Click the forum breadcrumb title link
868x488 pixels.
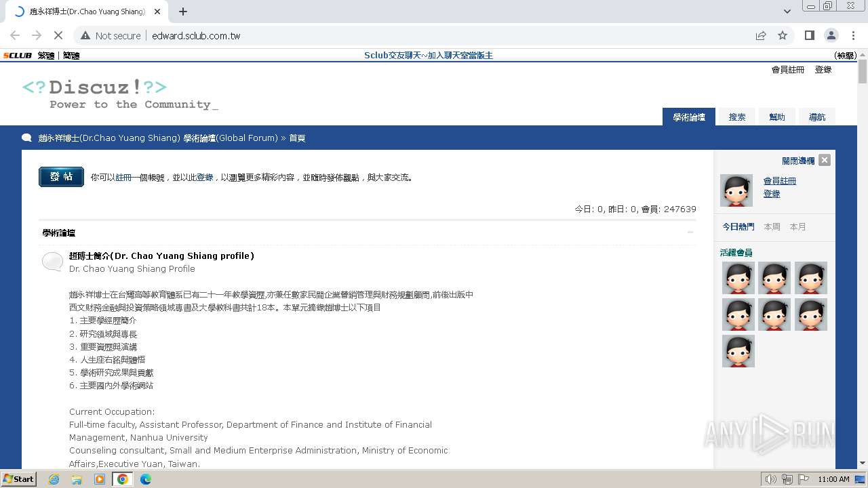pyautogui.click(x=158, y=138)
